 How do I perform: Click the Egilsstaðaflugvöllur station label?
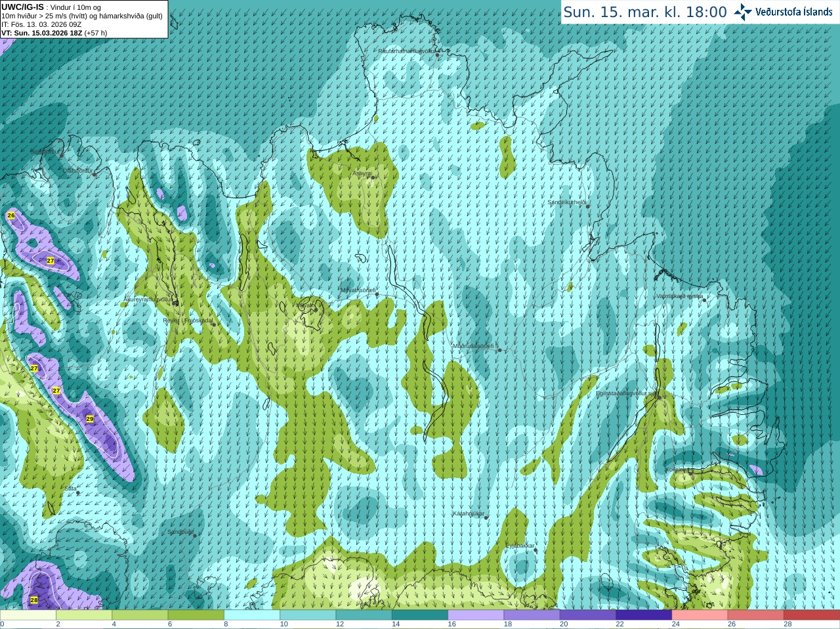(626, 393)
